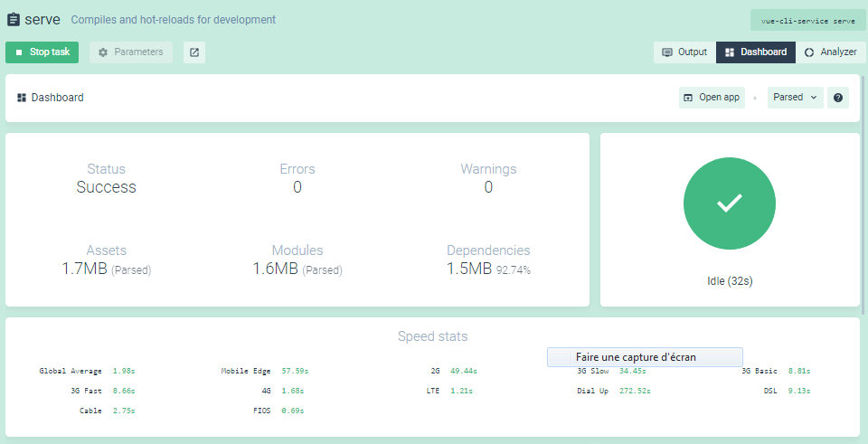Select the Dashboard tab

point(756,52)
